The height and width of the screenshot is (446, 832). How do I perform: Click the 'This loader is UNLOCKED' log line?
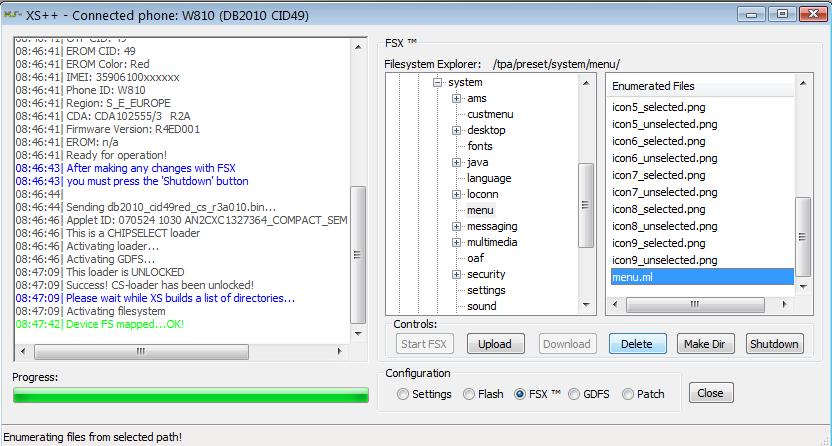pos(100,272)
